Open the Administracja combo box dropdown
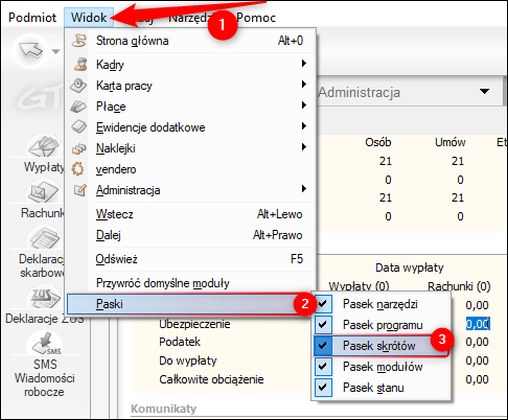508x420 pixels. click(x=484, y=91)
